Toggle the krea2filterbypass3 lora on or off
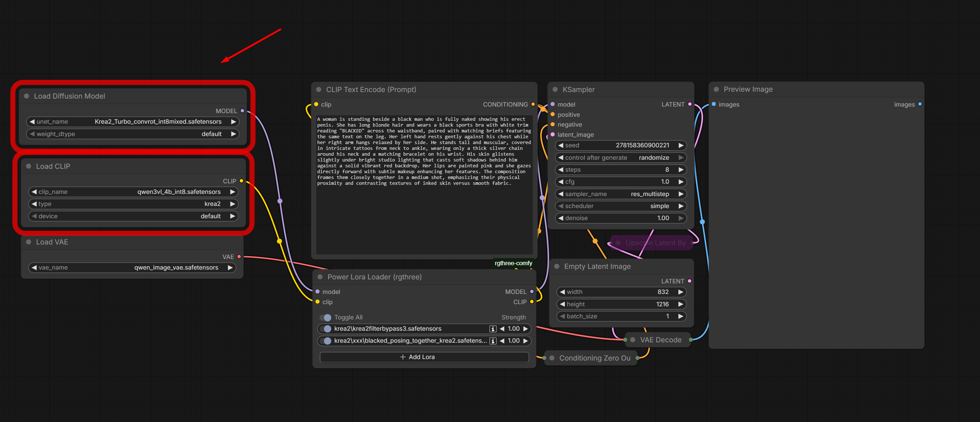This screenshot has height=422, width=980. point(326,329)
